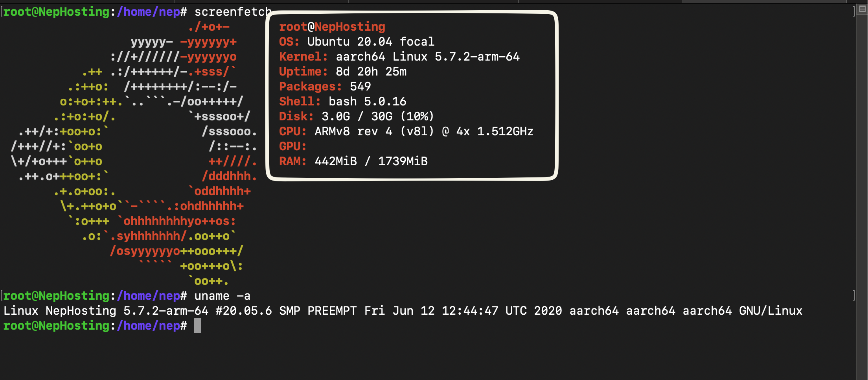
Task: Switch to the leftmost terminal tab strip
Action: [173, 2]
